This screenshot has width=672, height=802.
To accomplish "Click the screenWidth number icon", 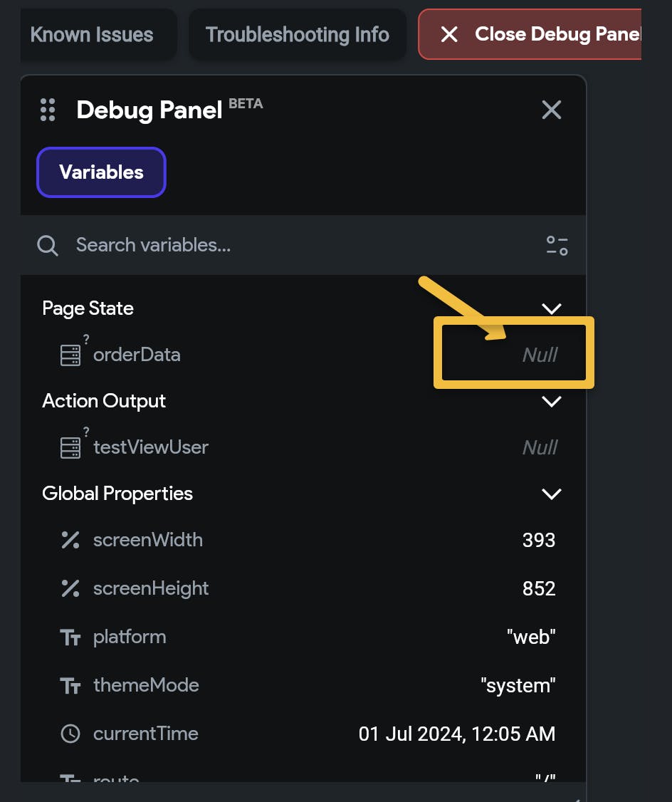I will (70, 541).
